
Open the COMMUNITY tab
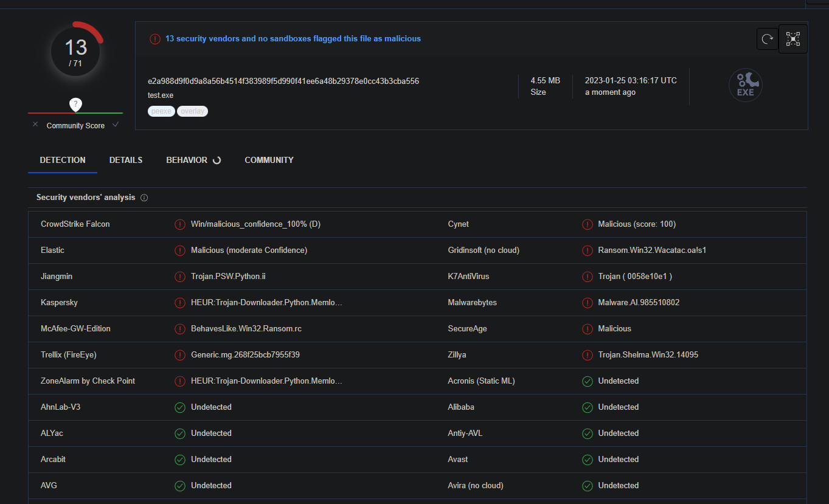[x=269, y=161]
